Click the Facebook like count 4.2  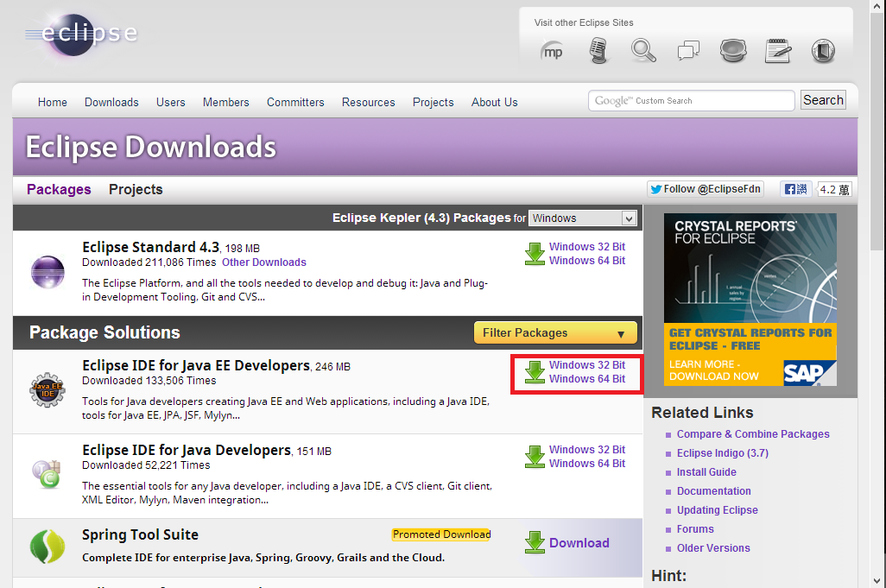834,190
